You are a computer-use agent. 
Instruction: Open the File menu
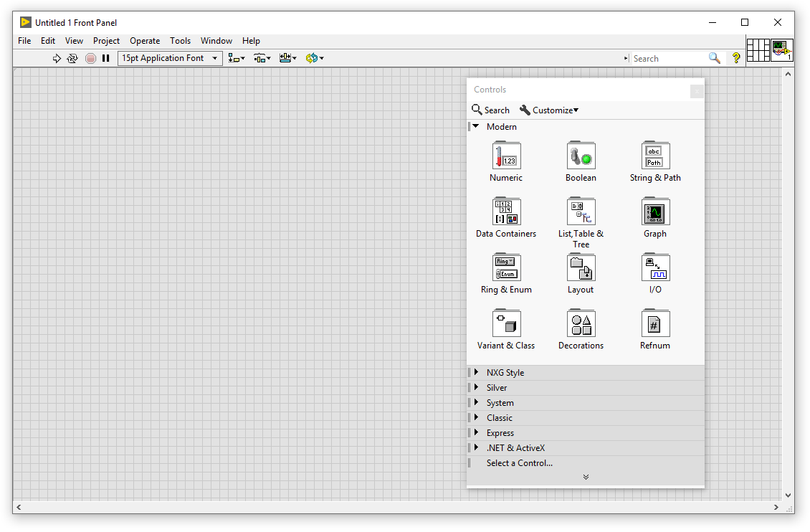pyautogui.click(x=24, y=41)
